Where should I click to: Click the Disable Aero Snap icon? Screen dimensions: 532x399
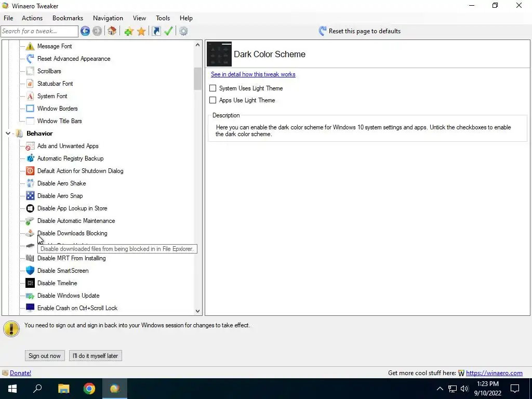coord(30,196)
